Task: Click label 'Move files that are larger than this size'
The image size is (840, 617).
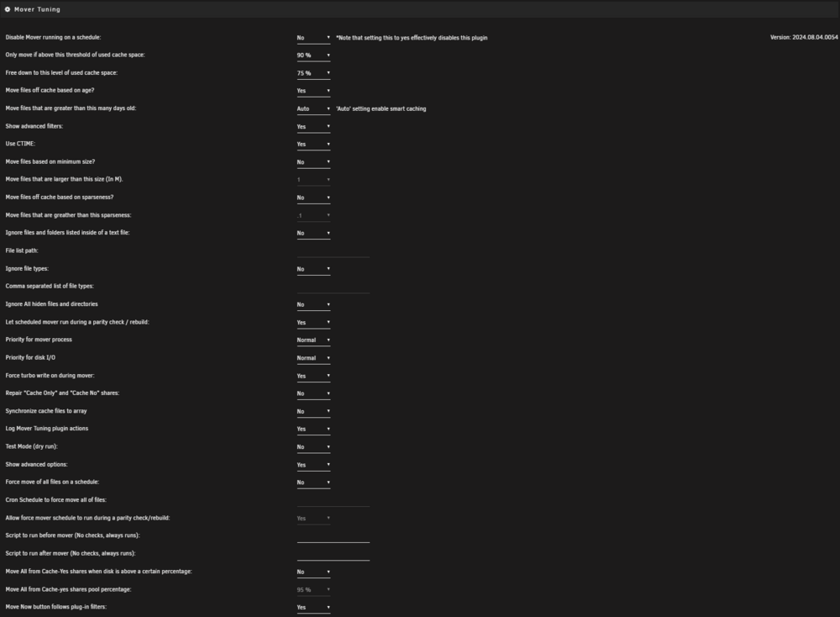Action: 65,179
